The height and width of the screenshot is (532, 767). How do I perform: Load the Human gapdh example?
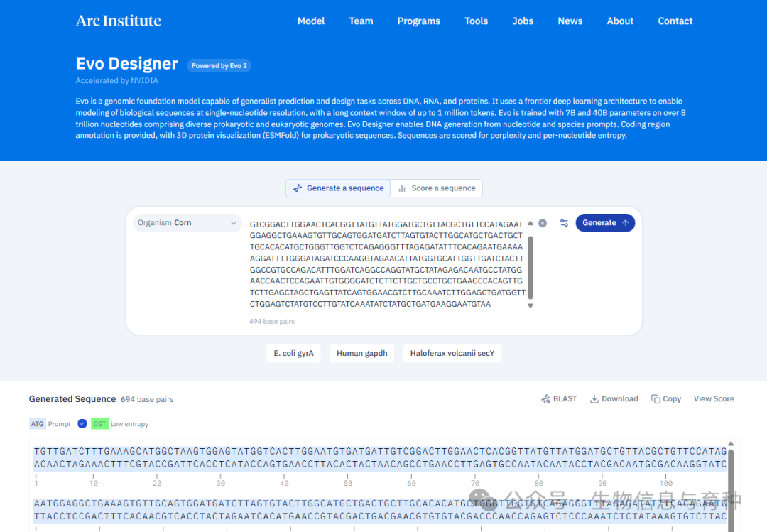[362, 353]
